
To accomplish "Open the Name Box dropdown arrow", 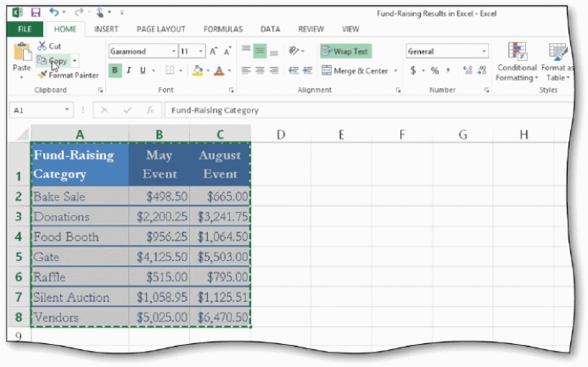I will tap(67, 109).
